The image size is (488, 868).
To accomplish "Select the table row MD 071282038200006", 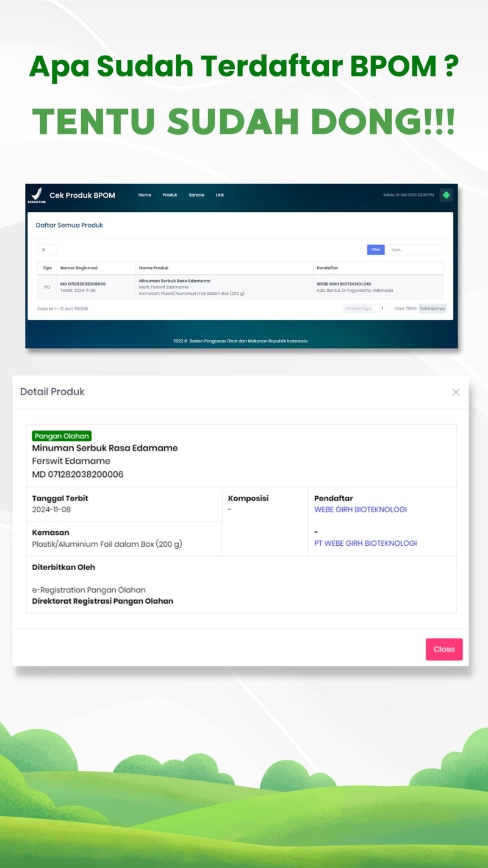I will (x=240, y=288).
